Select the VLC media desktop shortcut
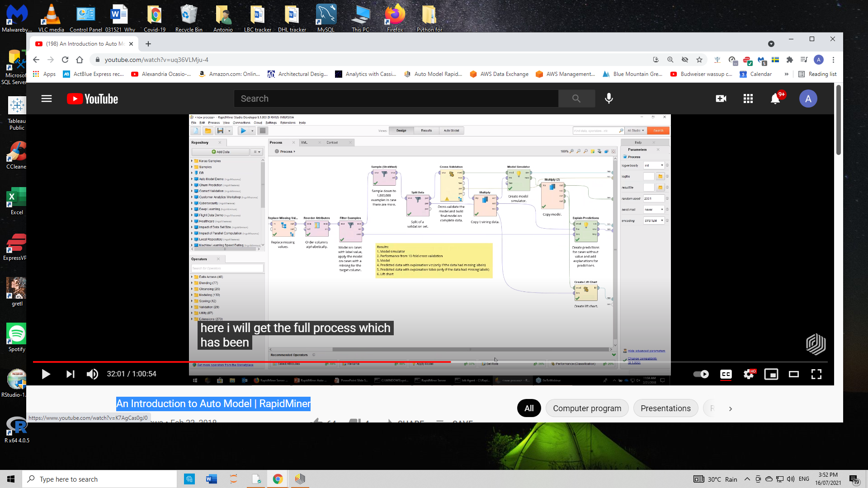This screenshot has height=488, width=868. (51, 18)
